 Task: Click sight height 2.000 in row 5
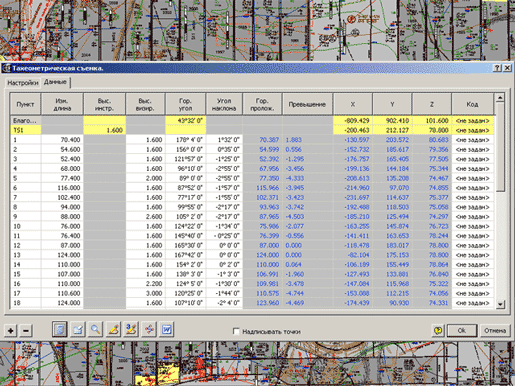coord(145,178)
